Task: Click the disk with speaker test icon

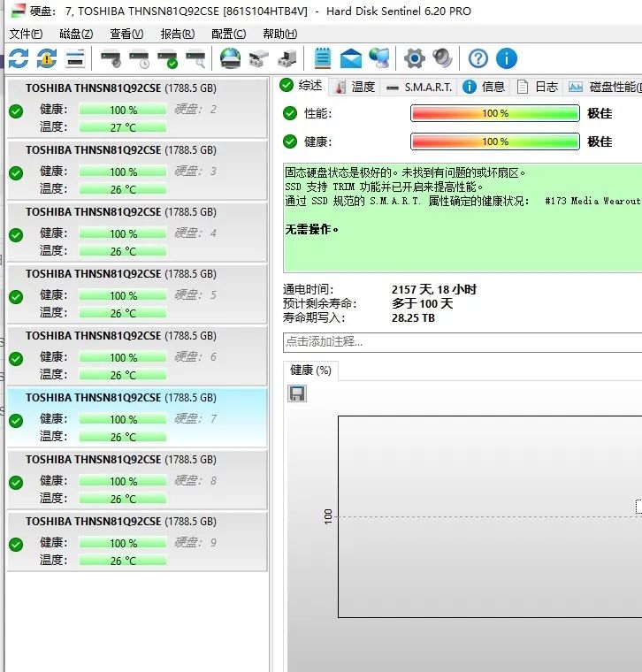Action: click(x=111, y=58)
